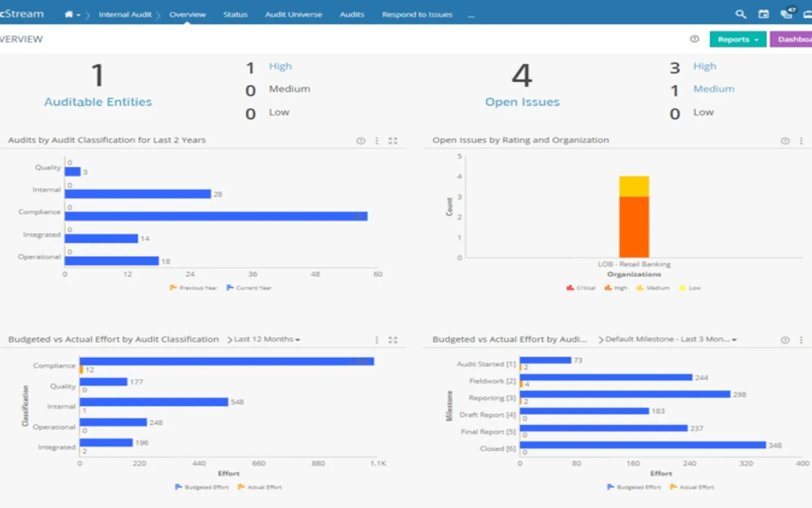The image size is (812, 508).
Task: Open the home icon in the navigation bar
Action: tap(69, 14)
